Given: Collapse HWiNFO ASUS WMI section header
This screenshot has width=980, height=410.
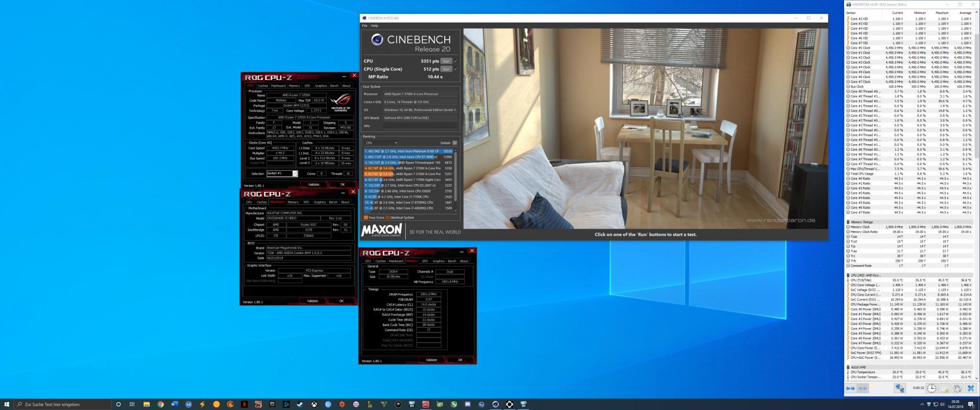Looking at the screenshot, I should click(909, 367).
